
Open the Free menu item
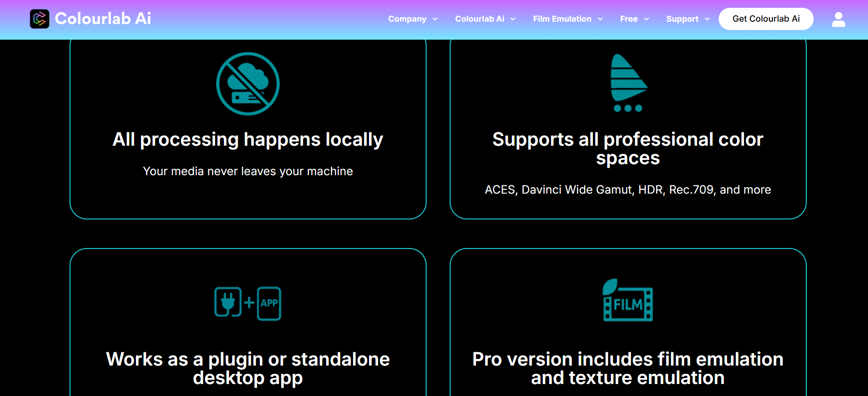tap(628, 19)
